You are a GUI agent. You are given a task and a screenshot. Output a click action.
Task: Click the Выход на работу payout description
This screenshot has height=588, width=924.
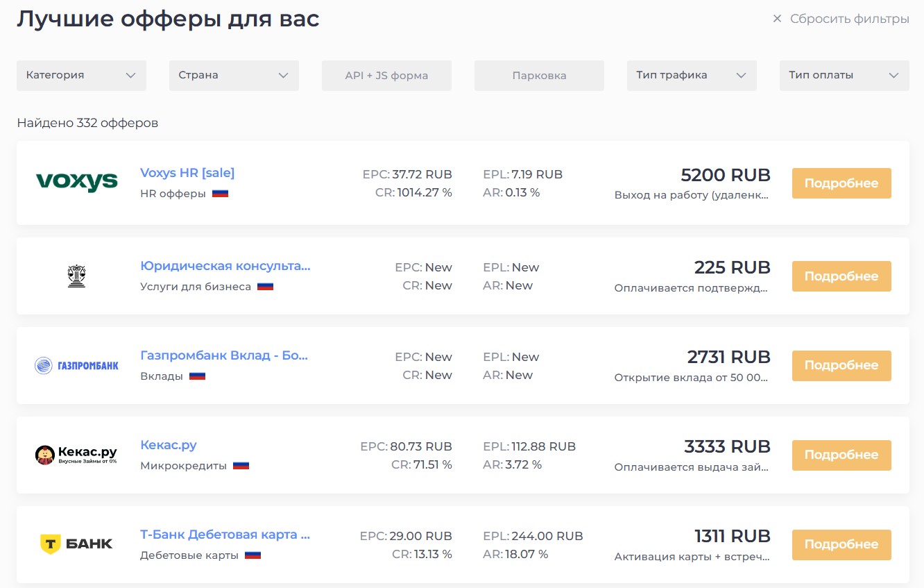(x=692, y=195)
